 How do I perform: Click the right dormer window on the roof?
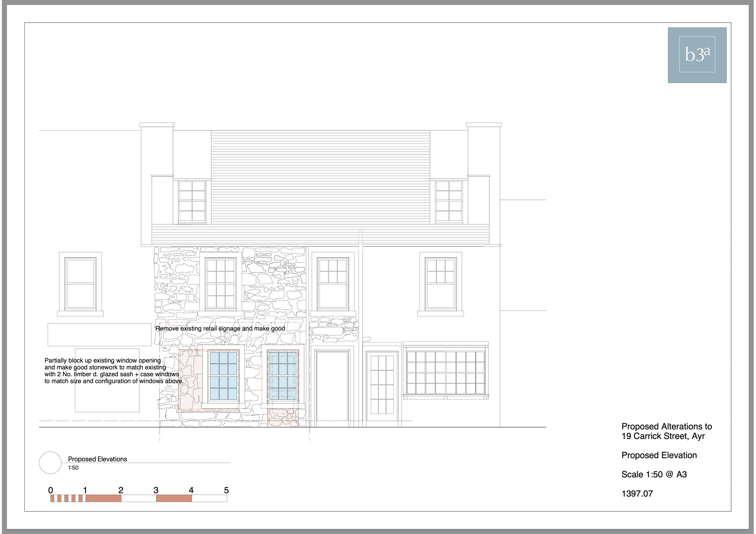(449, 201)
